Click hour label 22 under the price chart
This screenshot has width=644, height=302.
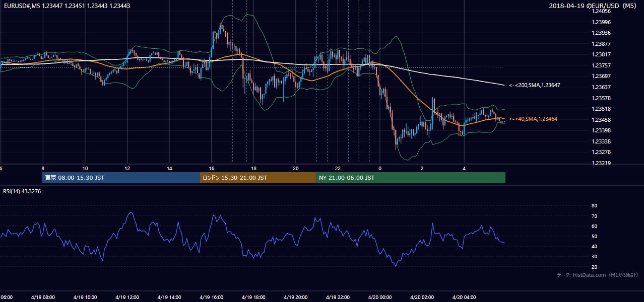point(338,169)
